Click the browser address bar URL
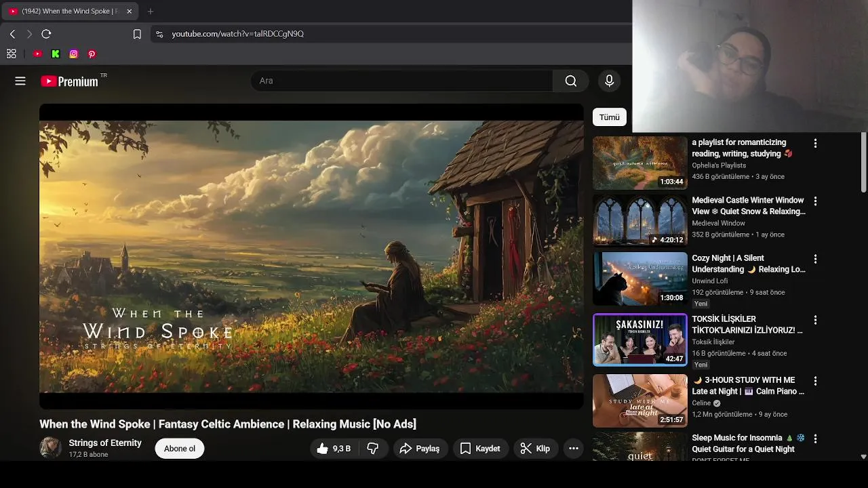Viewport: 868px width, 488px height. (237, 34)
